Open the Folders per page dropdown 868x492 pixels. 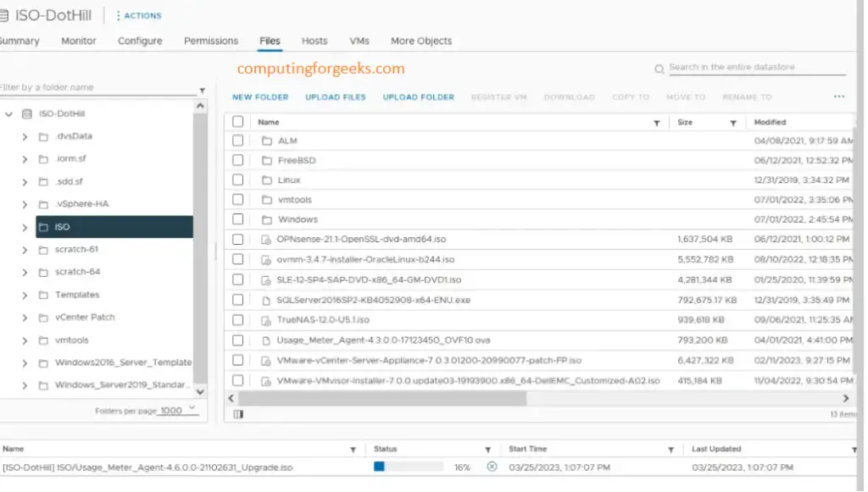tap(178, 410)
